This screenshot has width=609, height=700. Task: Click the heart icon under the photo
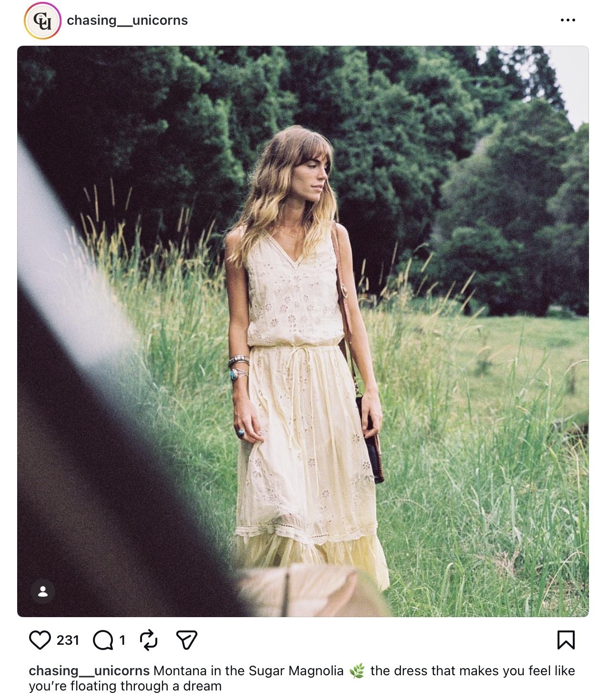(x=41, y=640)
